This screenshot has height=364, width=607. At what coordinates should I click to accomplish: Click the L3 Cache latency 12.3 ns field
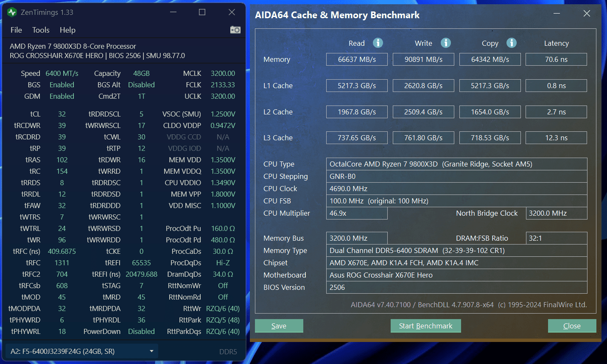pos(556,138)
